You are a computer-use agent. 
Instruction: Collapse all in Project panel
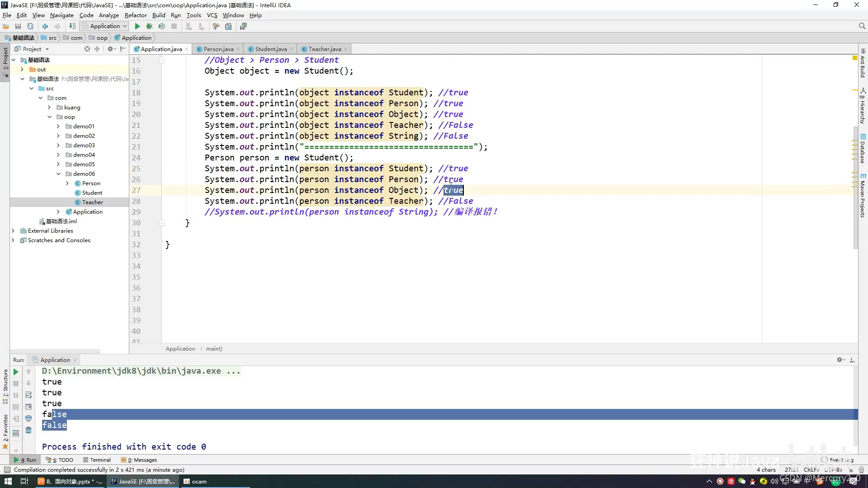(x=97, y=49)
